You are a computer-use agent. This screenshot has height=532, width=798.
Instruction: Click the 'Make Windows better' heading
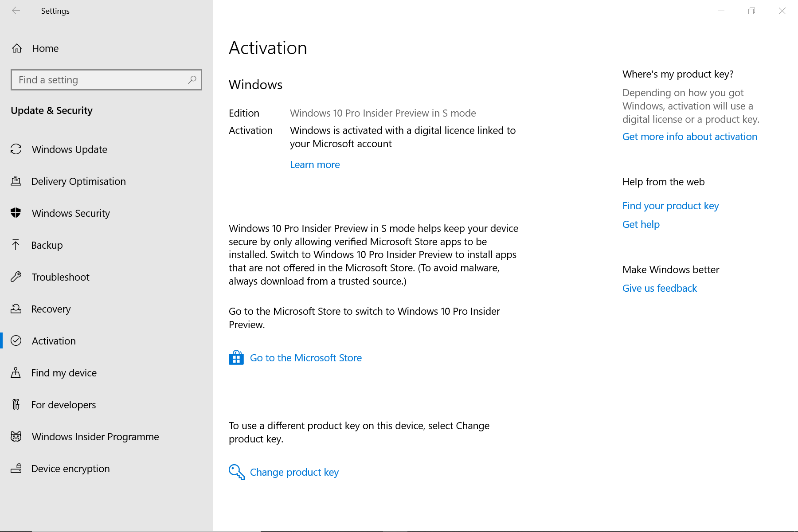coord(671,270)
